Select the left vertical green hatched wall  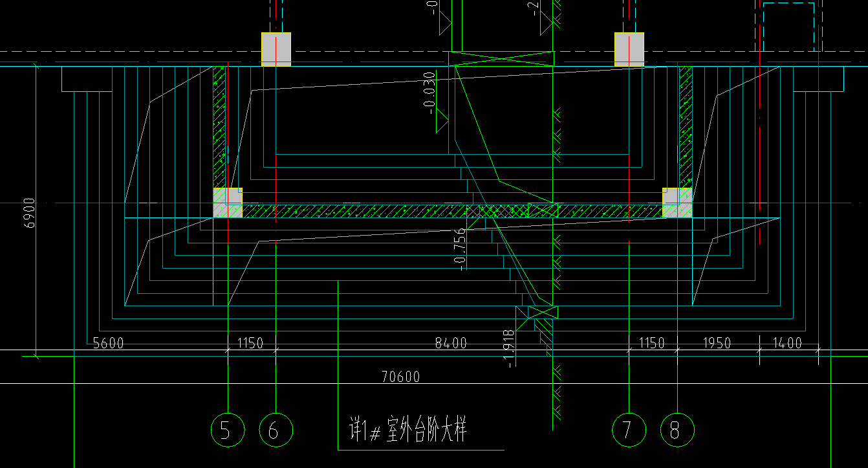click(221, 127)
